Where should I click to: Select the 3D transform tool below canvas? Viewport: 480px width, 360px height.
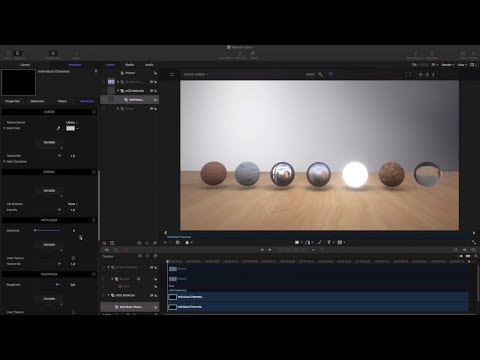tap(178, 242)
